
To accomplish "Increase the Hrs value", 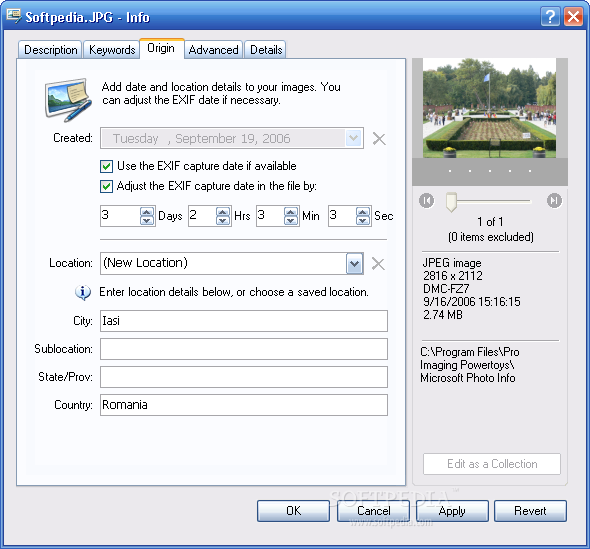I will (x=223, y=212).
